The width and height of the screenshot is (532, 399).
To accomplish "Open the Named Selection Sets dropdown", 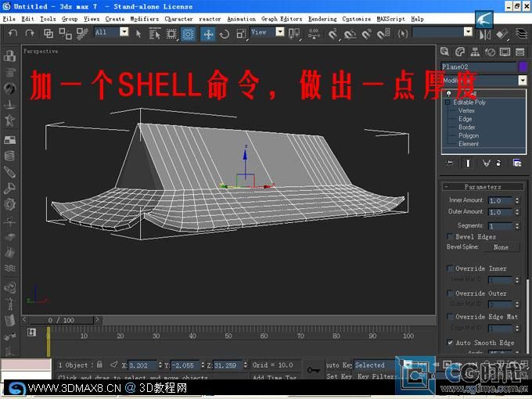I will (x=468, y=32).
